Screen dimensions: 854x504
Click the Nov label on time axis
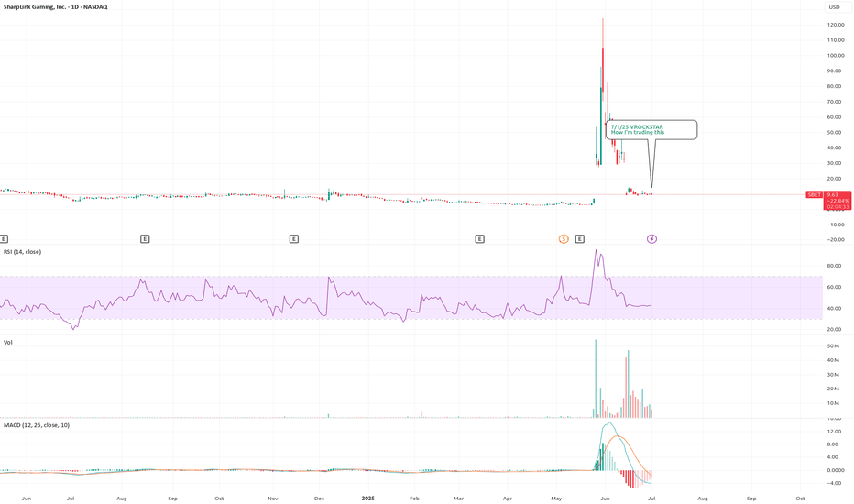[273, 498]
